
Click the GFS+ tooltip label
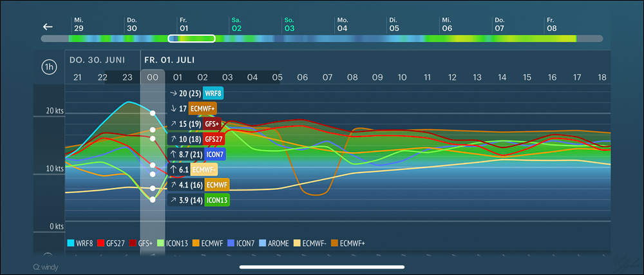[x=212, y=124]
